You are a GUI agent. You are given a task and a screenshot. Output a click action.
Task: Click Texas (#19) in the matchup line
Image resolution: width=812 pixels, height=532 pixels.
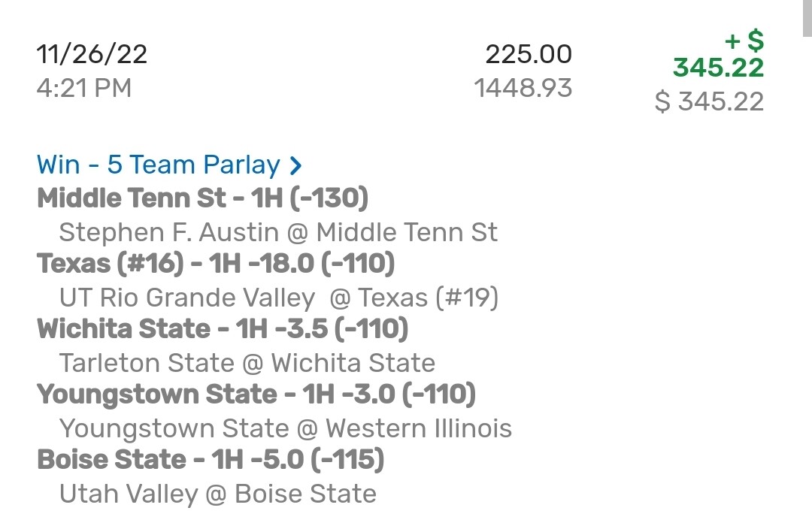click(x=429, y=298)
